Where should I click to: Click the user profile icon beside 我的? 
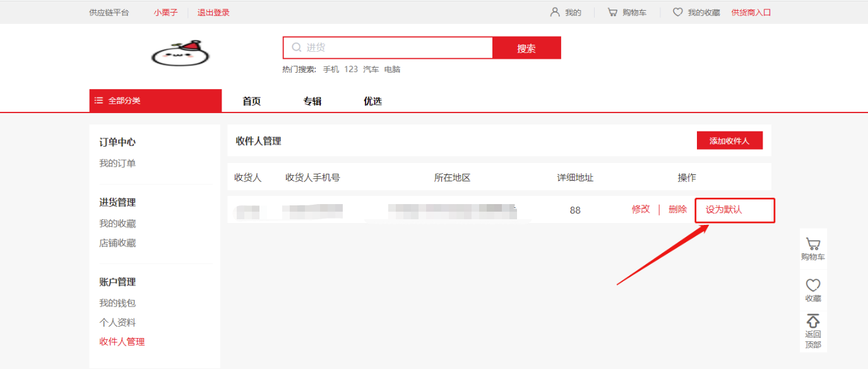coord(555,12)
